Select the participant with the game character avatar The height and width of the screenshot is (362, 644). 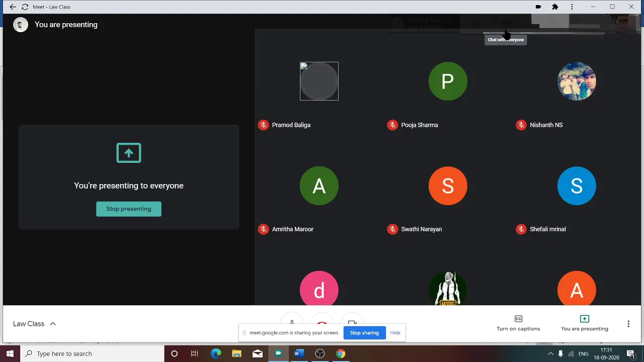click(x=448, y=288)
